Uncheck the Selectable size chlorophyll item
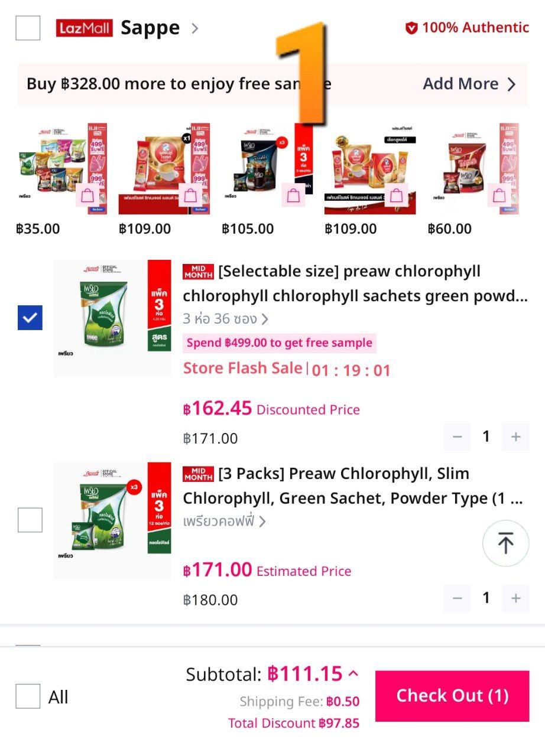The width and height of the screenshot is (545, 756). tap(30, 318)
